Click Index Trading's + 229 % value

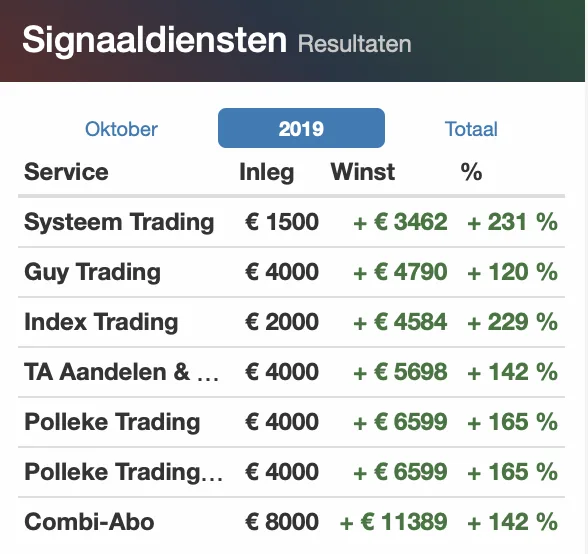512,322
